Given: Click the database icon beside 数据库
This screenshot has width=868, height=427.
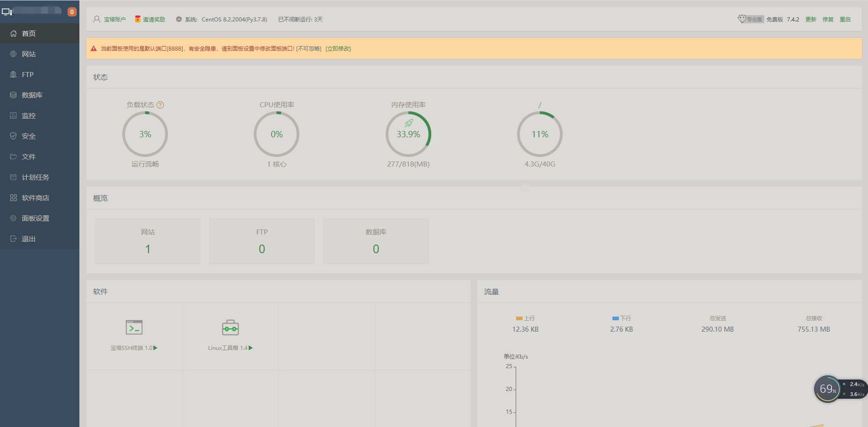Looking at the screenshot, I should (x=13, y=95).
